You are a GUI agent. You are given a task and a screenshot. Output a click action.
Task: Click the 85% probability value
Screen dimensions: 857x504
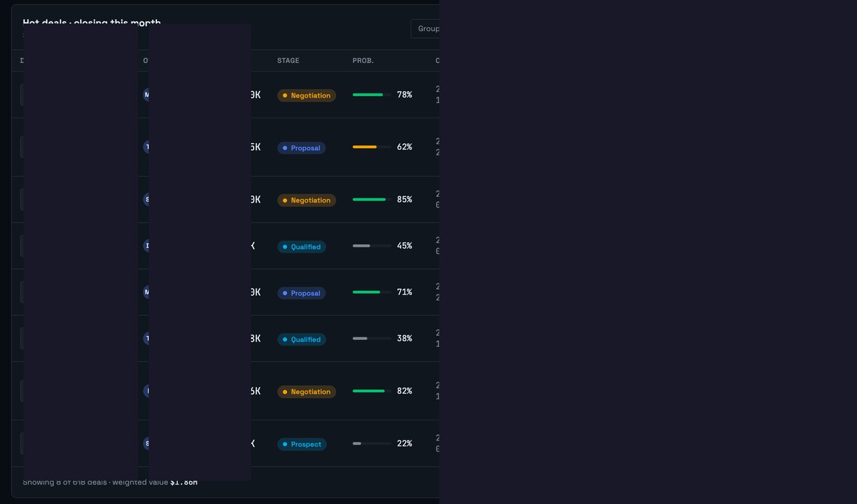405,200
